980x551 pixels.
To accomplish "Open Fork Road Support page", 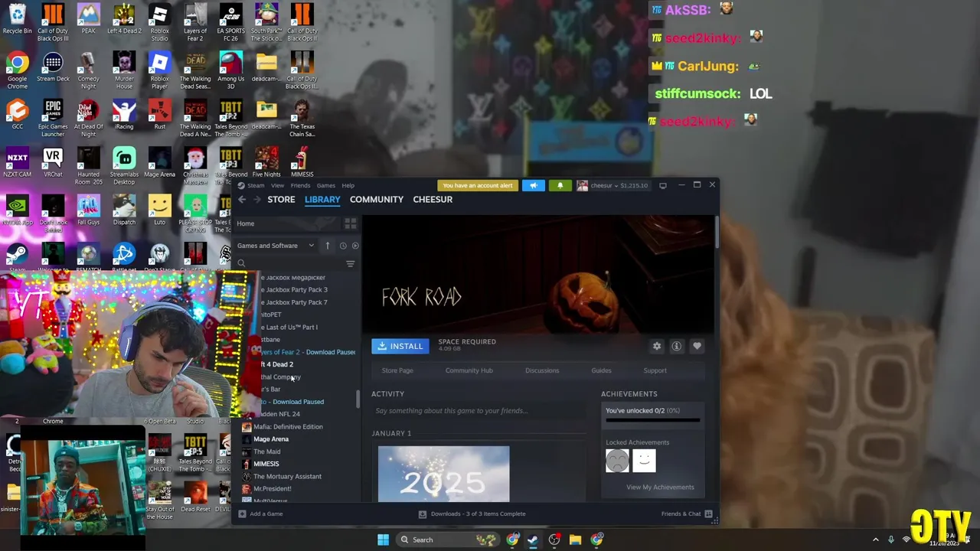I will click(655, 370).
